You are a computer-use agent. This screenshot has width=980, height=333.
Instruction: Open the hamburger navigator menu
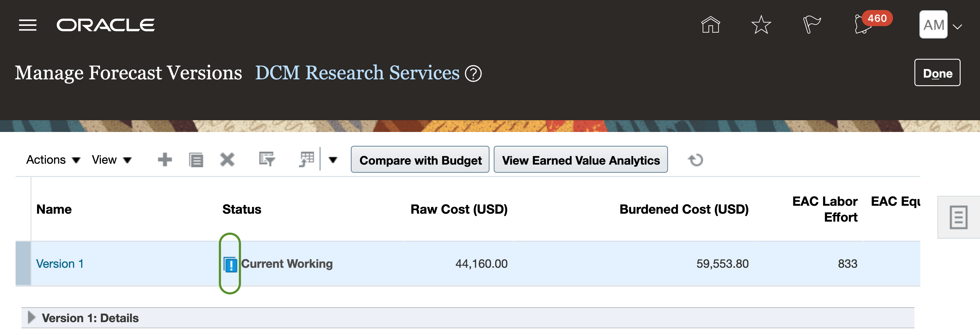point(28,25)
